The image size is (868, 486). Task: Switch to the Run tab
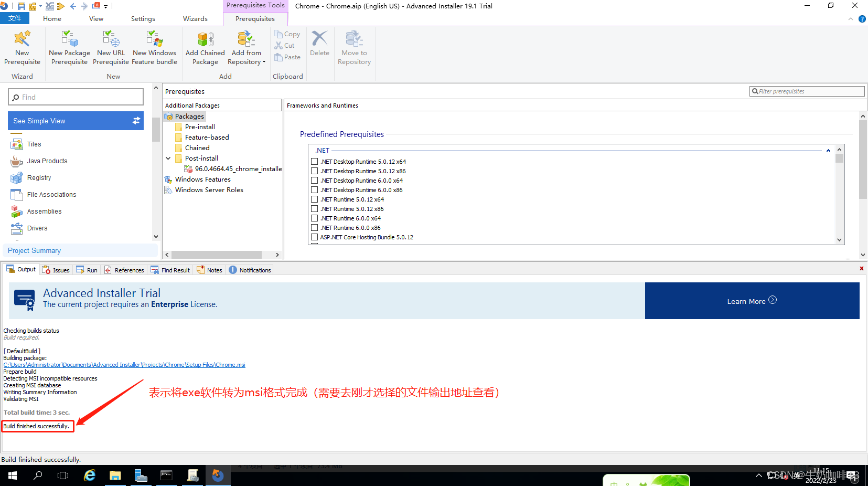click(x=87, y=270)
